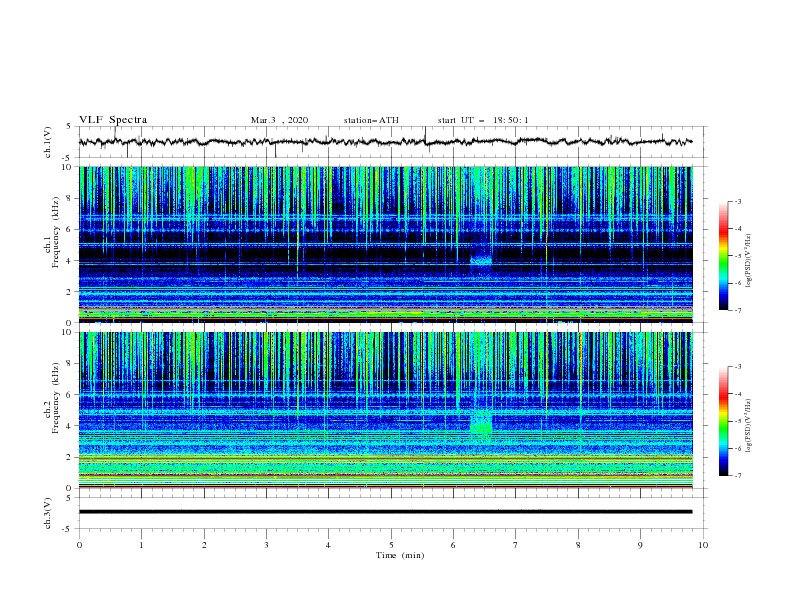Click the ch.2 colorbar "log(PSD)(V²/Hz)" label

pos(749,425)
